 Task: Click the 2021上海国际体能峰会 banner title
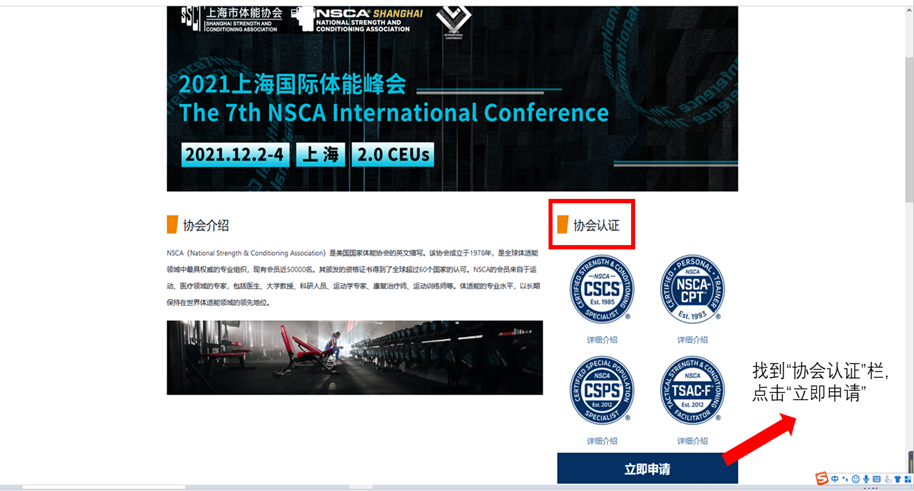pos(292,85)
